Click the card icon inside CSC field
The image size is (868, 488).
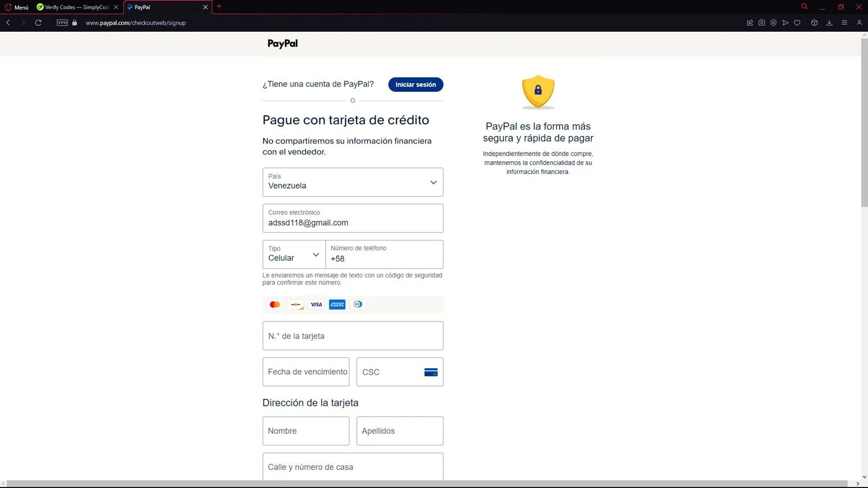[x=431, y=372]
